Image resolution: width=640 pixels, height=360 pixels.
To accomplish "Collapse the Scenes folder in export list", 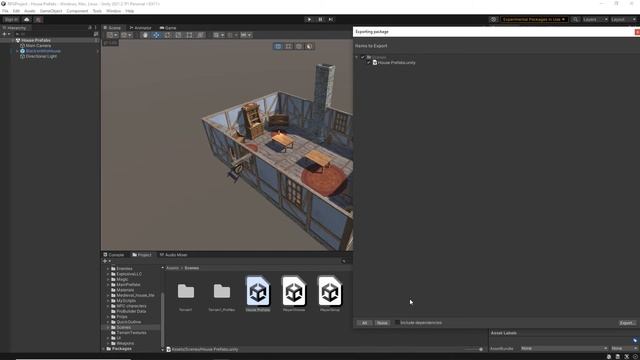I will [357, 57].
